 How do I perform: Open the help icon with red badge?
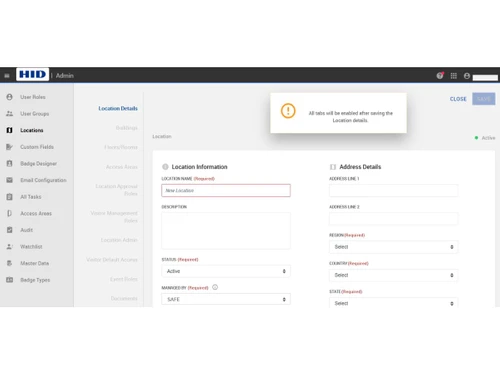click(x=440, y=76)
